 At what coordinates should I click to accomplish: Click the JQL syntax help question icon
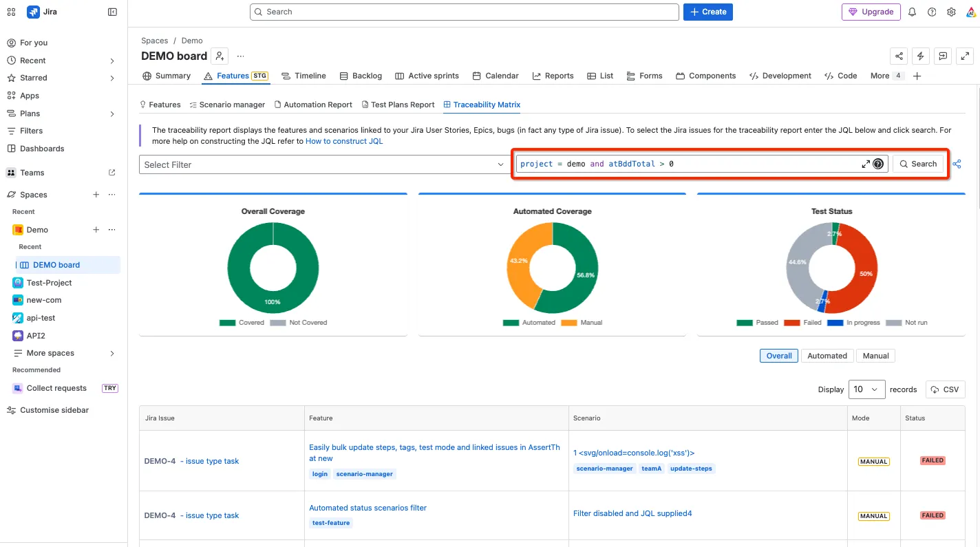coord(878,164)
